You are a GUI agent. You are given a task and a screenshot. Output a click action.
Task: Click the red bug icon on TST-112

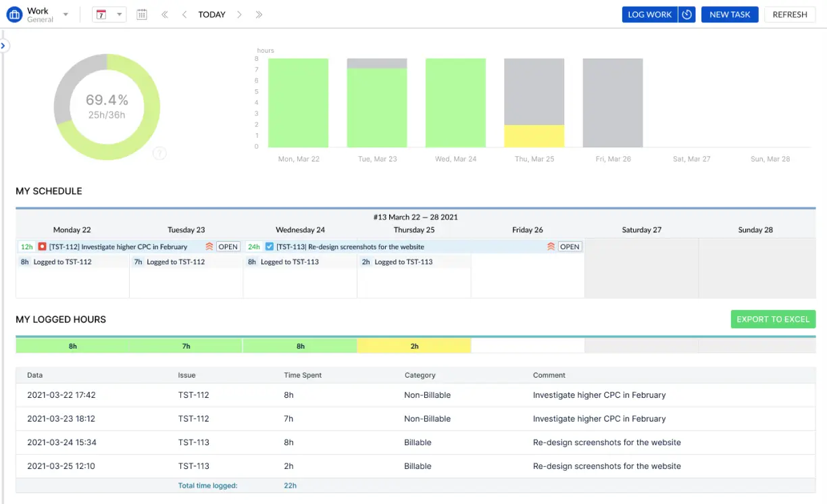pyautogui.click(x=42, y=247)
